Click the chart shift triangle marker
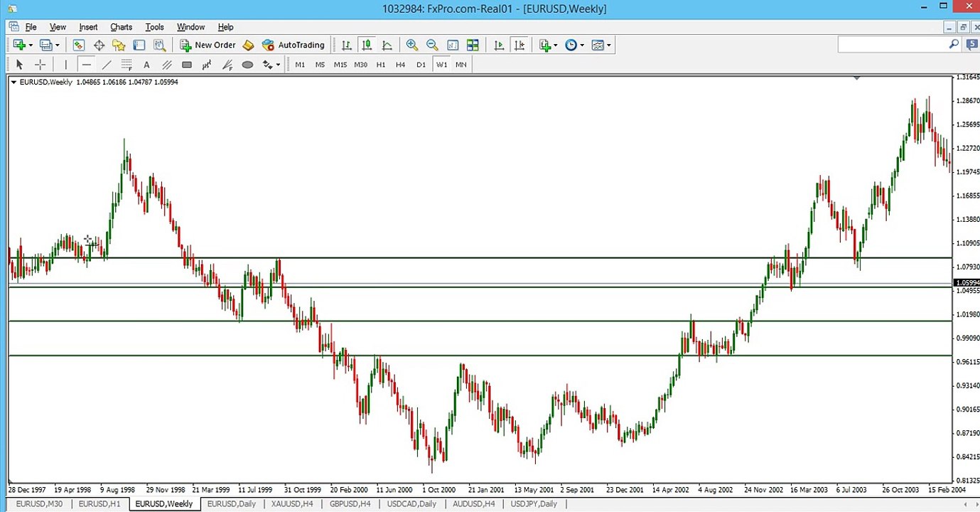This screenshot has width=980, height=512. 857,78
